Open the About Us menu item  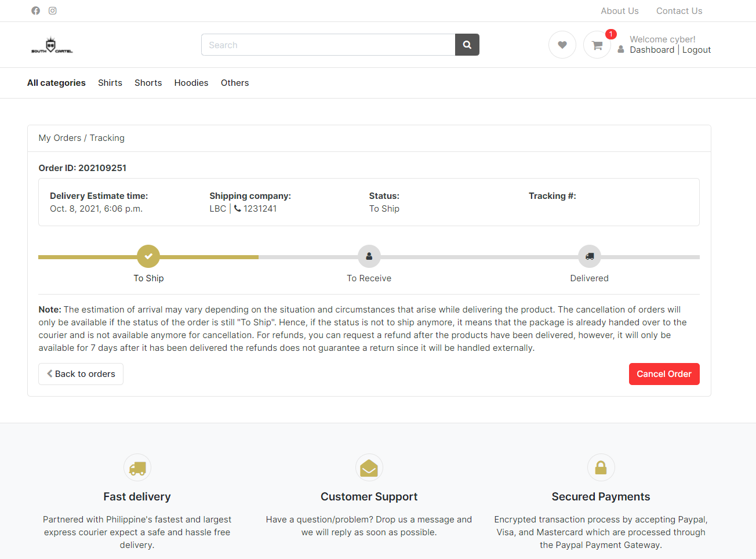point(620,10)
